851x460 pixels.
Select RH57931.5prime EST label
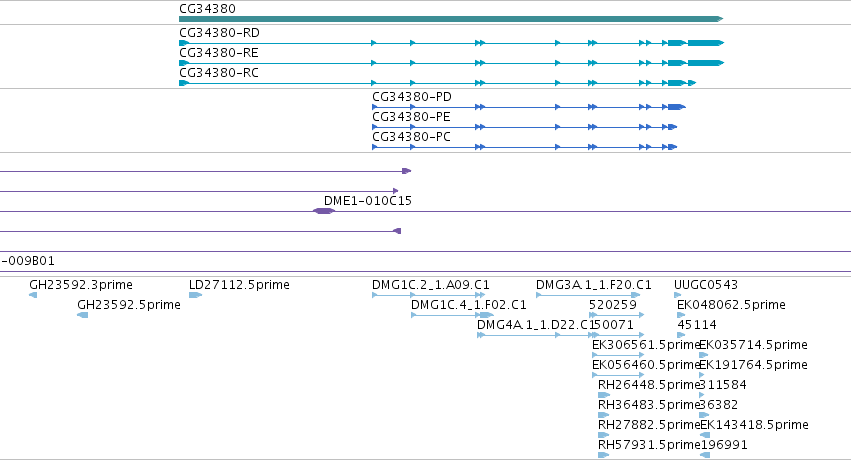[649, 445]
